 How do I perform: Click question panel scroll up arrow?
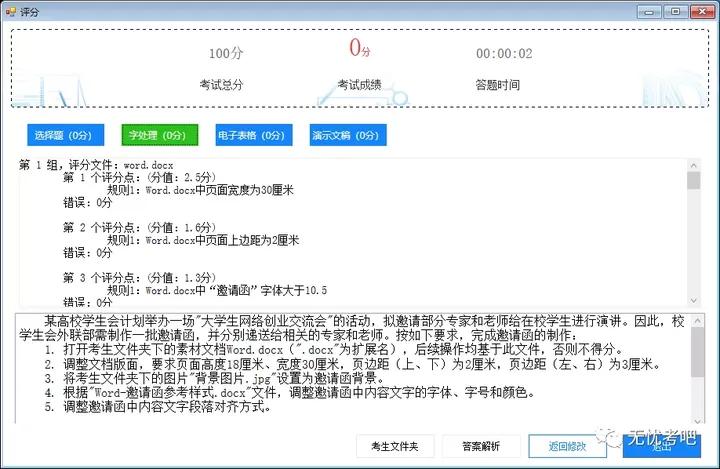698,321
